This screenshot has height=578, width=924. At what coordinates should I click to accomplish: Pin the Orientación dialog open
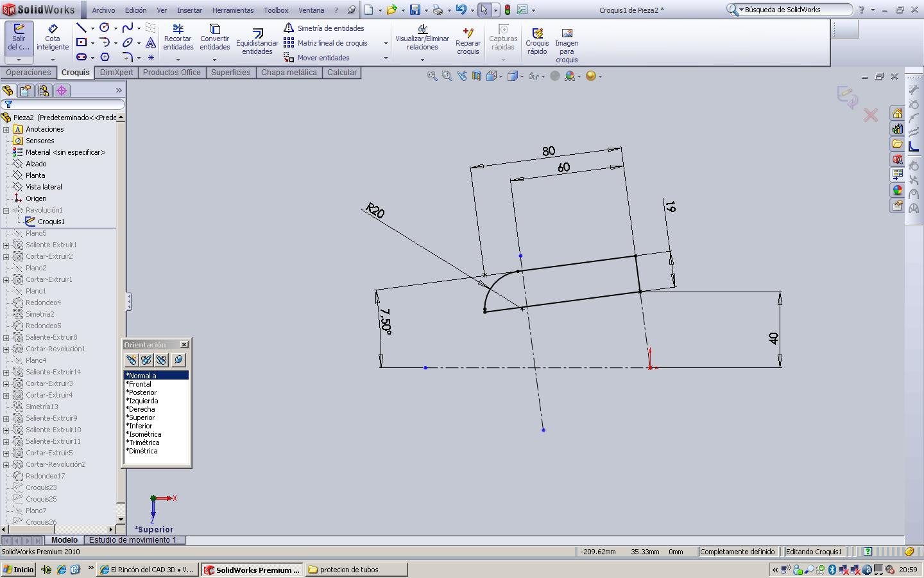[178, 360]
